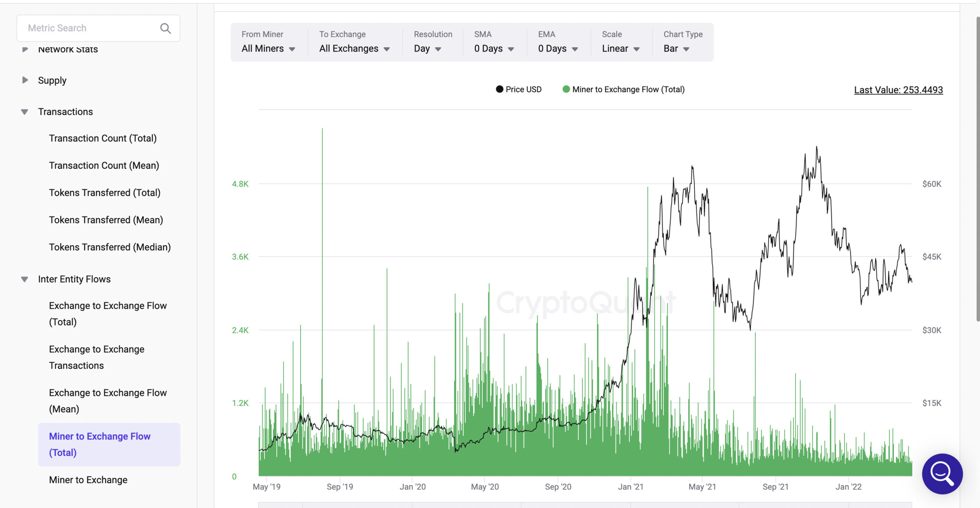This screenshot has height=508, width=980.
Task: Click the Sep '20 axis label
Action: (558, 487)
